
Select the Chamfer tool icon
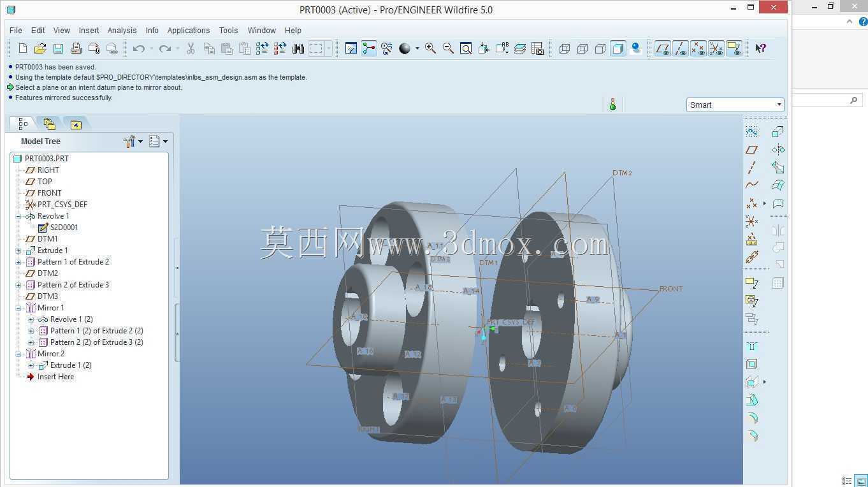(752, 436)
